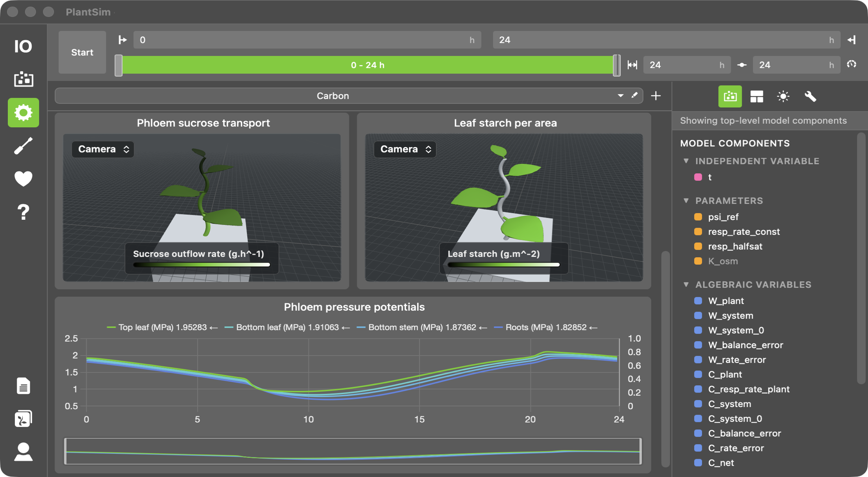
Task: Select the resp_rate_const parameter
Action: pyautogui.click(x=744, y=231)
